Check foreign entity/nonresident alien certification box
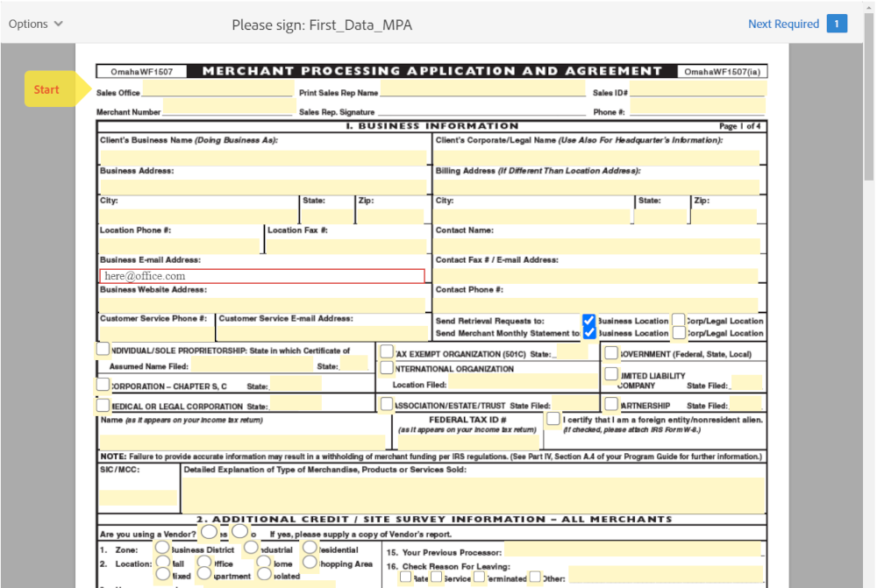877x588 pixels. tap(553, 419)
